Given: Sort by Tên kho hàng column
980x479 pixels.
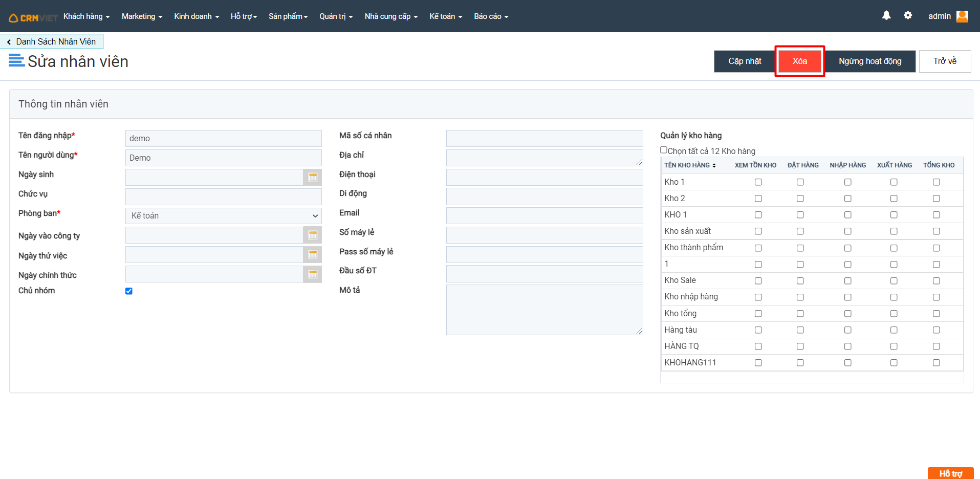Looking at the screenshot, I should 690,165.
